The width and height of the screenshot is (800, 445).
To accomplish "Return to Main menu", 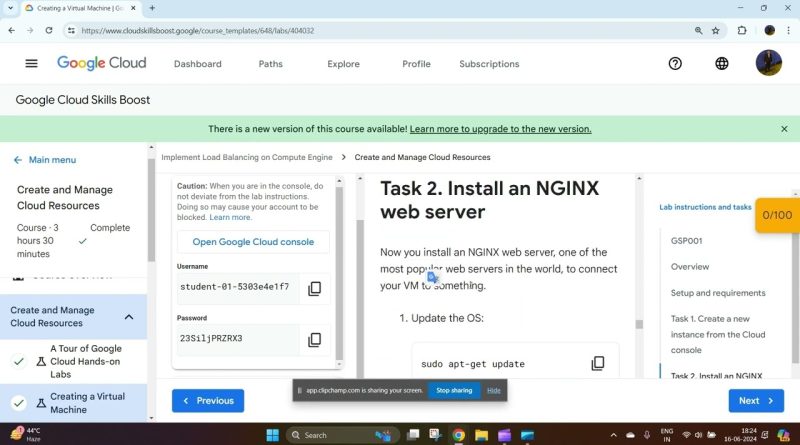I will point(45,160).
